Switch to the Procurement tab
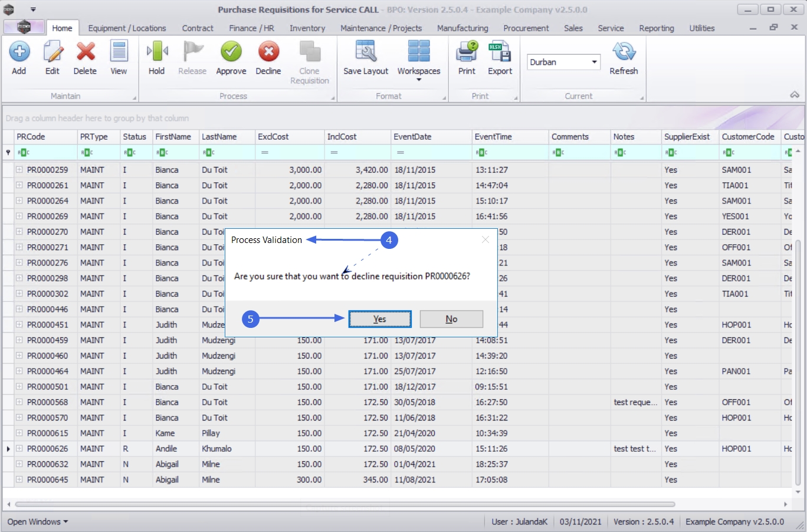 [526, 28]
